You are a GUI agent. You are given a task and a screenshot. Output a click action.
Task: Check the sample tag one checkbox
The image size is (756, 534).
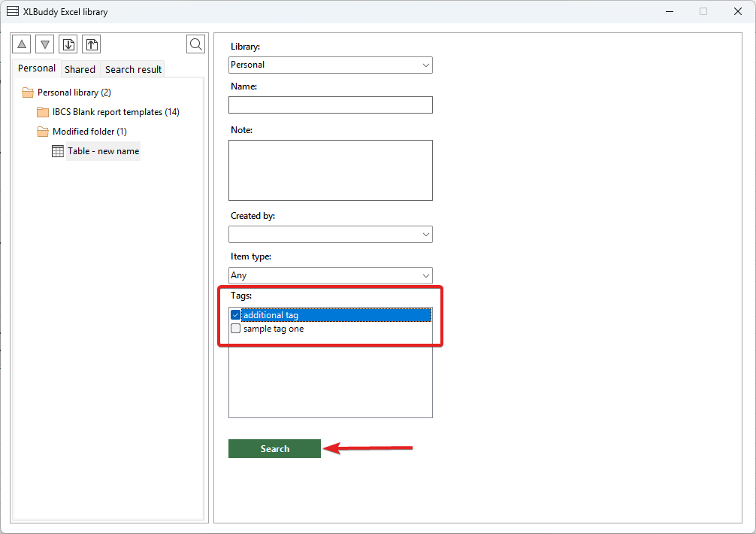[236, 329]
